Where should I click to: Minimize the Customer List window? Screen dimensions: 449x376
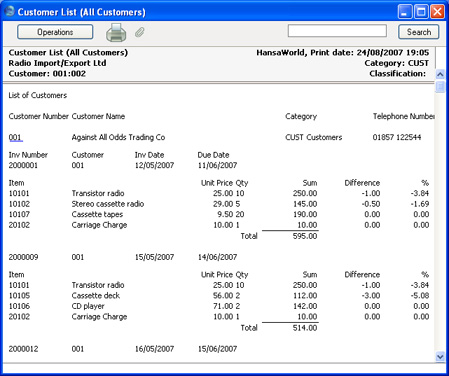pyautogui.click(x=405, y=12)
